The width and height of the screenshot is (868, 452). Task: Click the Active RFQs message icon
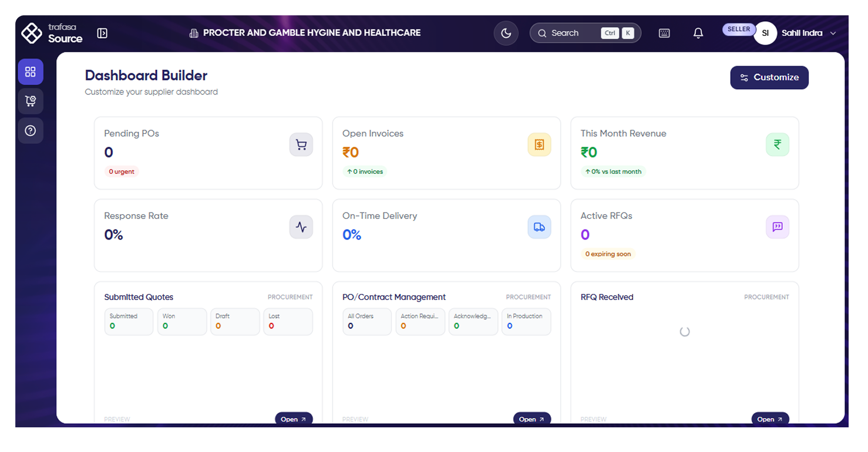tap(778, 227)
